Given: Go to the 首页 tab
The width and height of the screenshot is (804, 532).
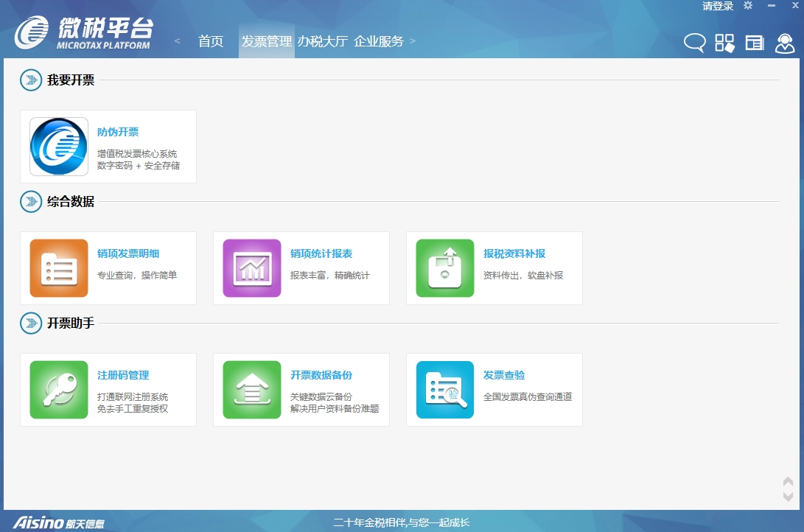Looking at the screenshot, I should point(211,41).
